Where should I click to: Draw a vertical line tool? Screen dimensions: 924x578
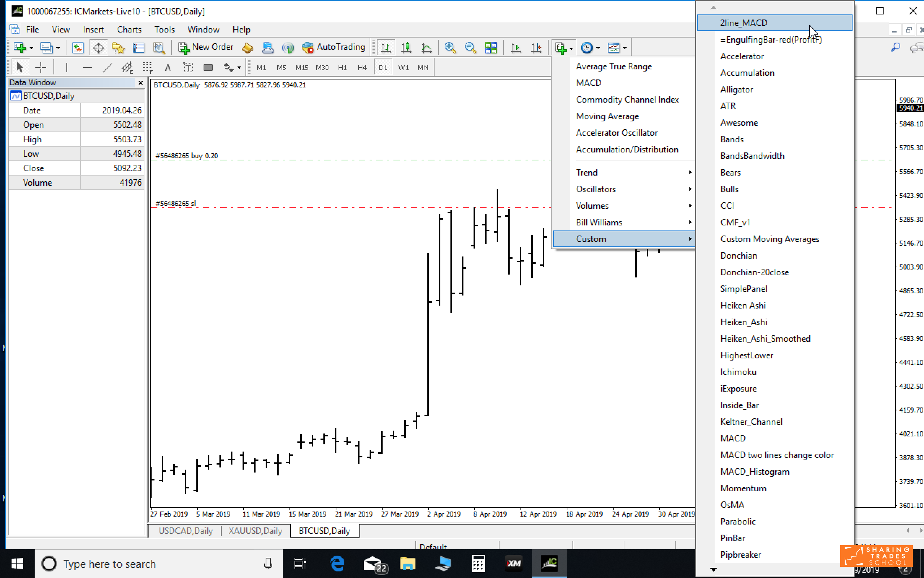coord(66,68)
